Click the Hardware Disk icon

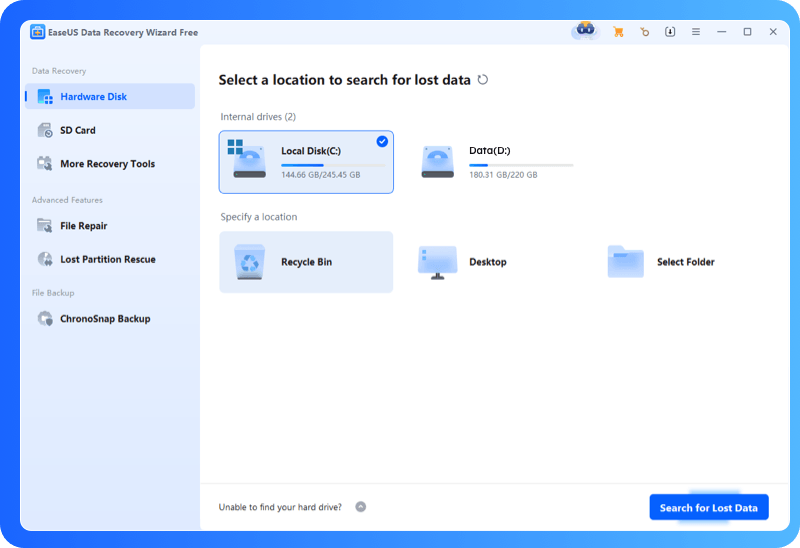coord(45,96)
